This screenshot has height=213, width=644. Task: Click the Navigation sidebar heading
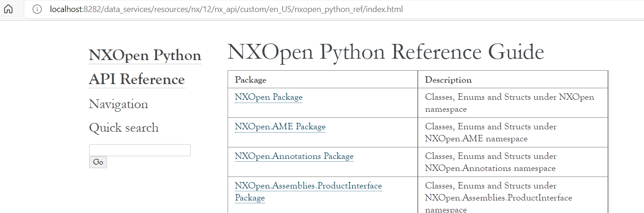119,104
